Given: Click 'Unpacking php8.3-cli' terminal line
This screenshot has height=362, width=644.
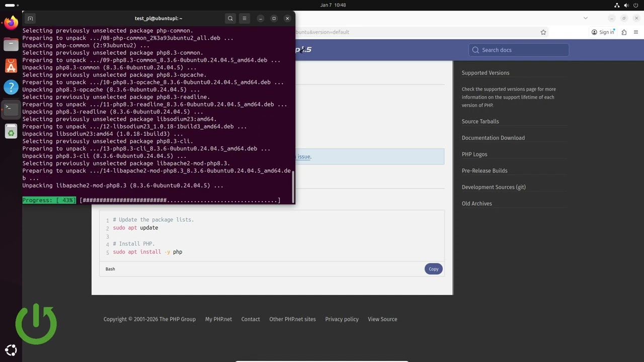Looking at the screenshot, I should point(105,156).
